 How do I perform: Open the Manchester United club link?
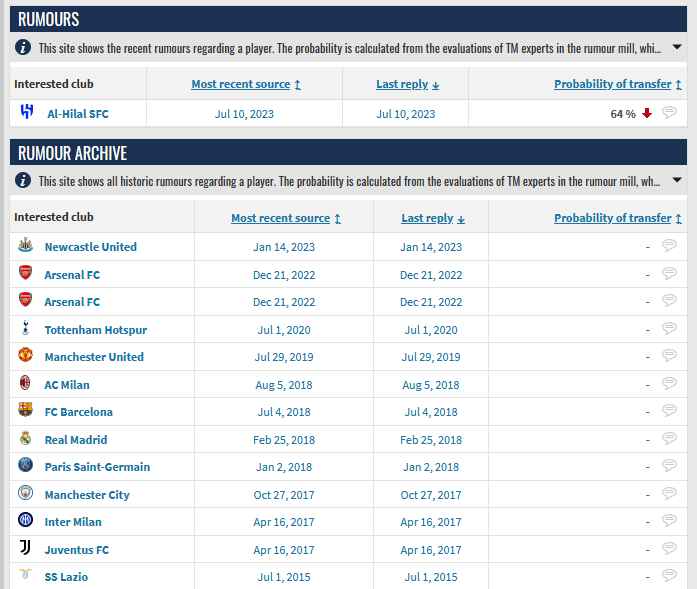pos(94,357)
